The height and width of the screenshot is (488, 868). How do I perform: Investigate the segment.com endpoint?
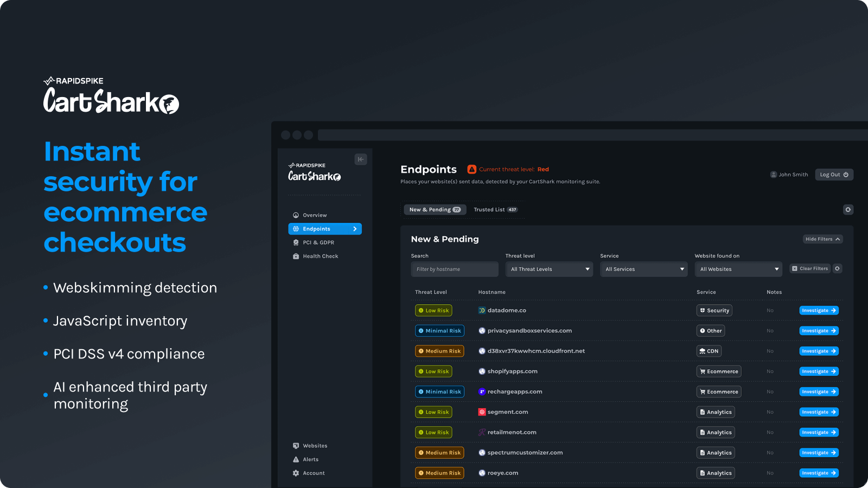coord(819,412)
